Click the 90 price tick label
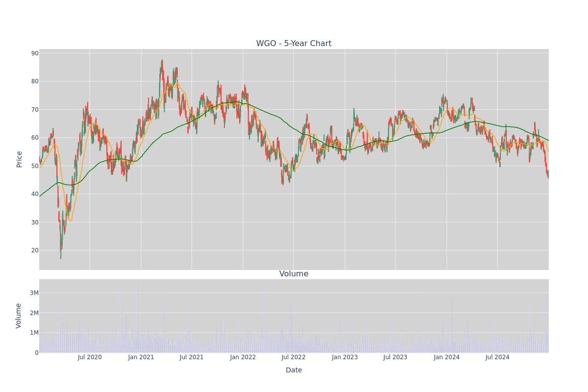This screenshot has height=392, width=588. point(35,53)
